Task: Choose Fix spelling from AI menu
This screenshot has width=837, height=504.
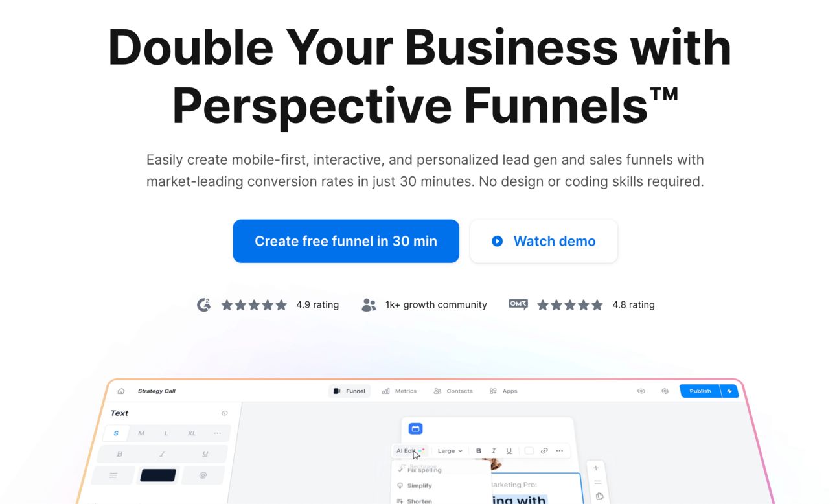Action: coord(419,470)
